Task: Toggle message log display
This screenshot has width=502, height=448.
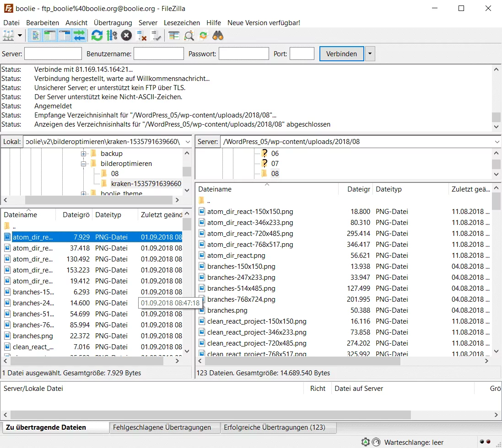Action: tap(35, 36)
